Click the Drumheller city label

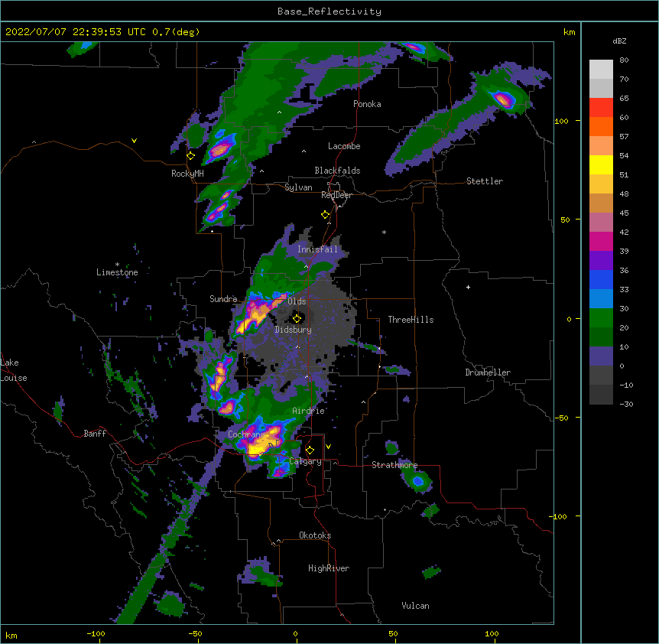tap(488, 372)
